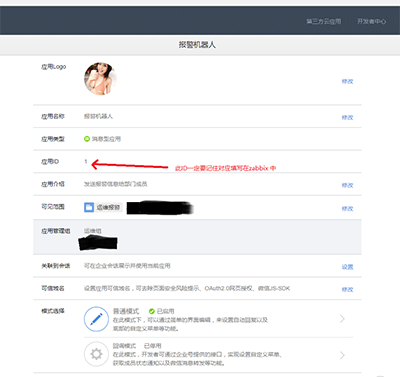Open the 开发者中心 navigation item
The width and height of the screenshot is (400, 377).
click(371, 21)
